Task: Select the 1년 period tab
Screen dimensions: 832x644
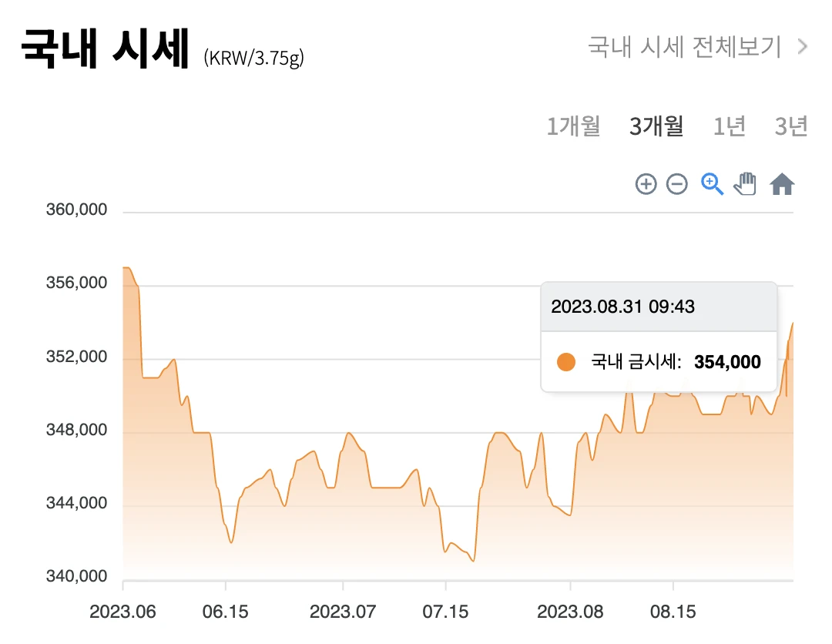Action: pos(729,126)
